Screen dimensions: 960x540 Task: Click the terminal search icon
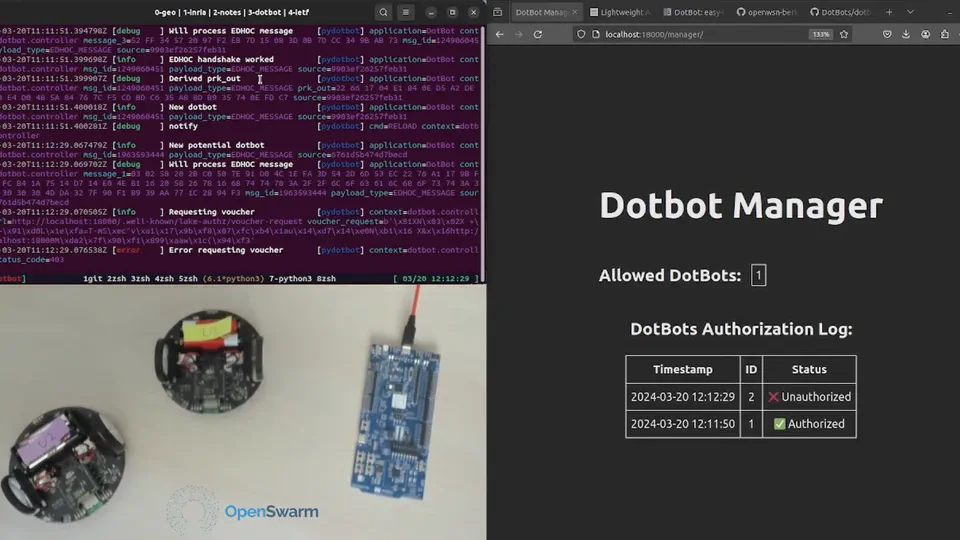383,12
